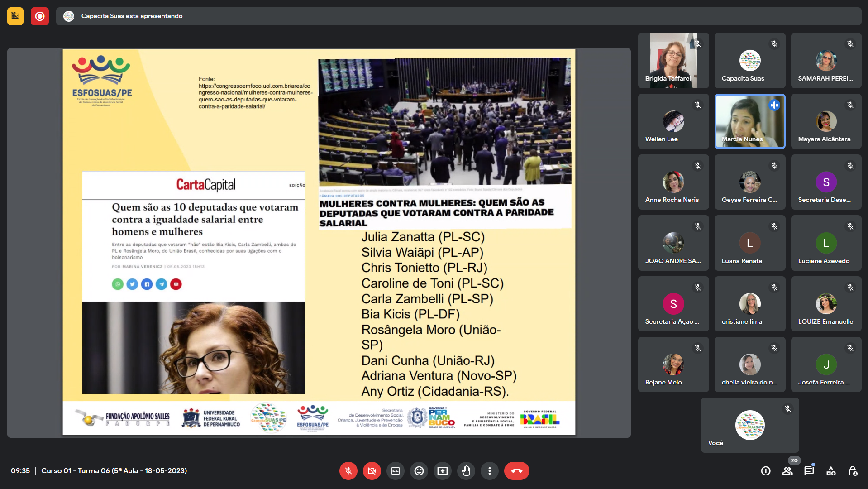The image size is (868, 489).
Task: Select Brigida Taffarel video tile
Action: click(x=673, y=60)
